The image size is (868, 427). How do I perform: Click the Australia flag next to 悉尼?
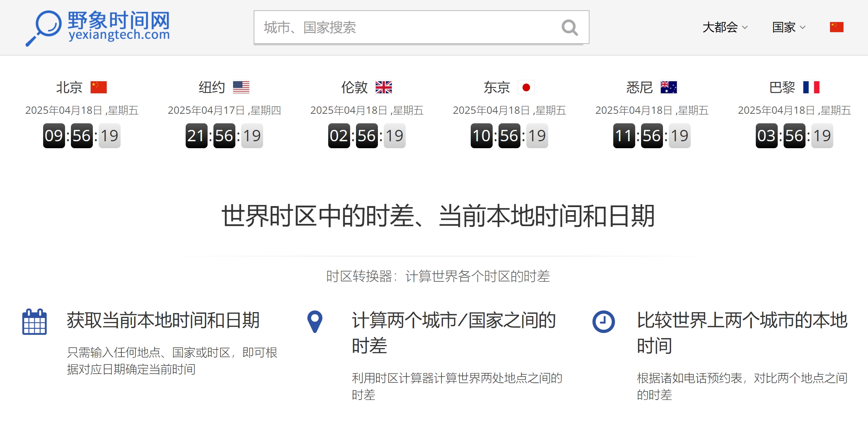coord(669,87)
